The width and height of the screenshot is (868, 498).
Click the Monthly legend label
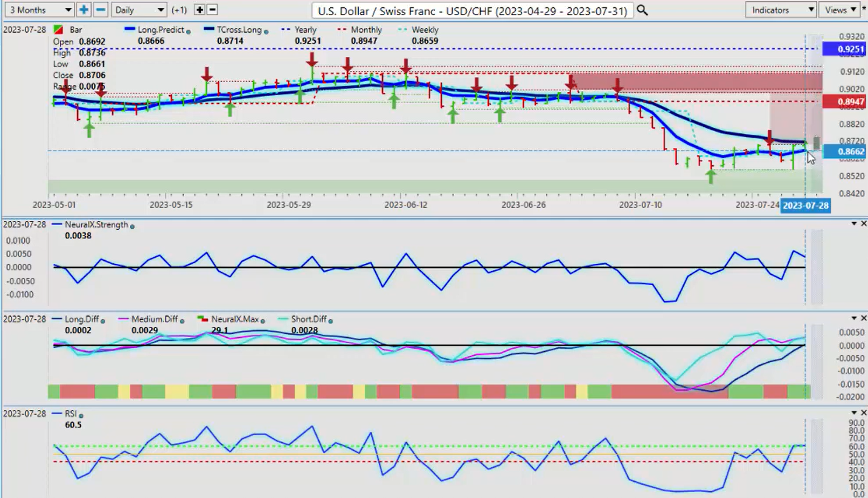tap(366, 30)
